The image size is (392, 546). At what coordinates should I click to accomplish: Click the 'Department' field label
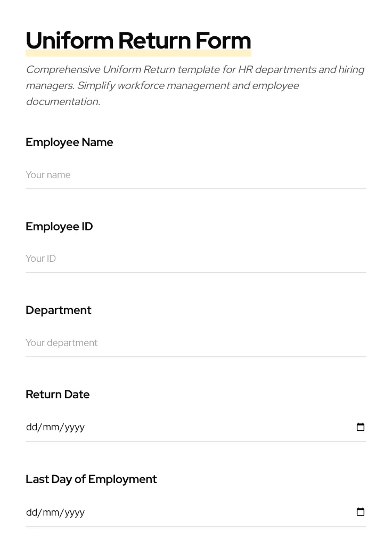[59, 310]
